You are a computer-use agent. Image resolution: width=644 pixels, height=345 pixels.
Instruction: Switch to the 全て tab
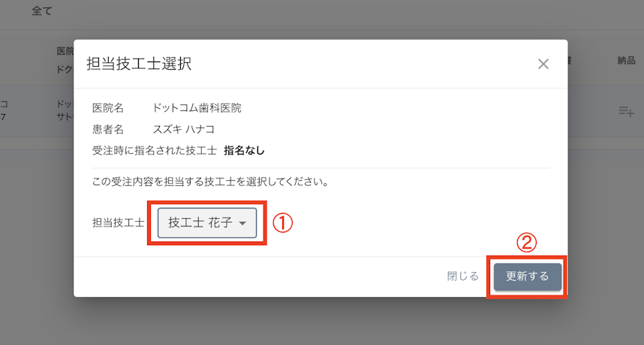[x=43, y=12]
